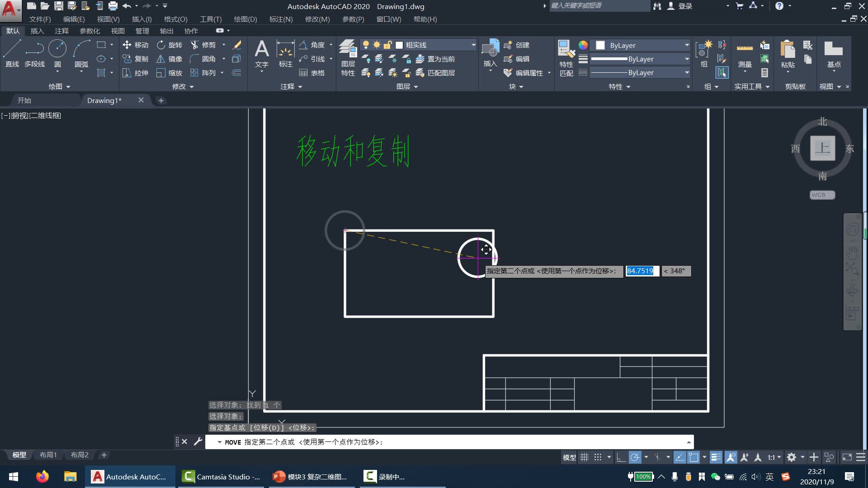
Task: Click the 复制 copy tool
Action: (135, 59)
